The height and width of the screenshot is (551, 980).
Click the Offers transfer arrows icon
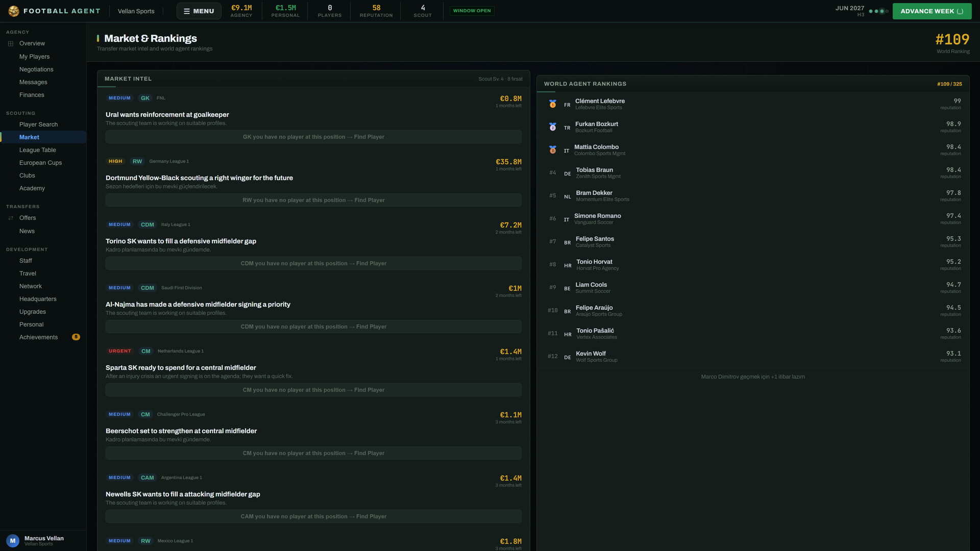click(11, 218)
